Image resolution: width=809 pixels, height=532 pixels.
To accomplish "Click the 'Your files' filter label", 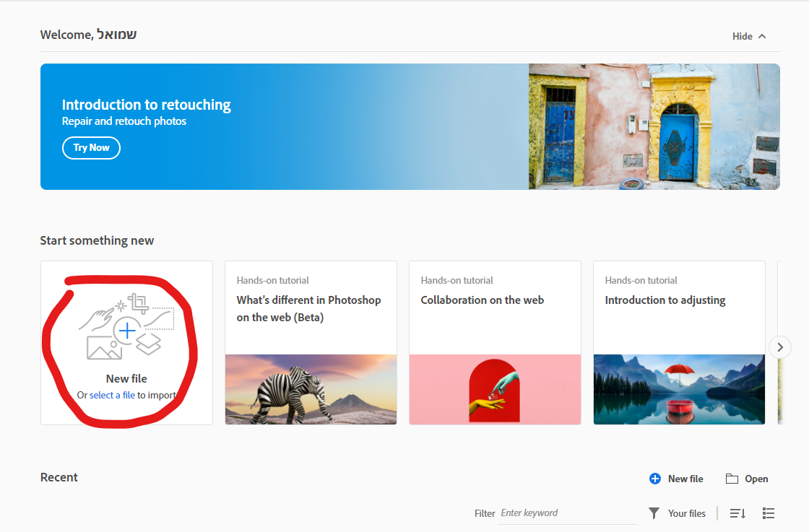I will tap(687, 513).
